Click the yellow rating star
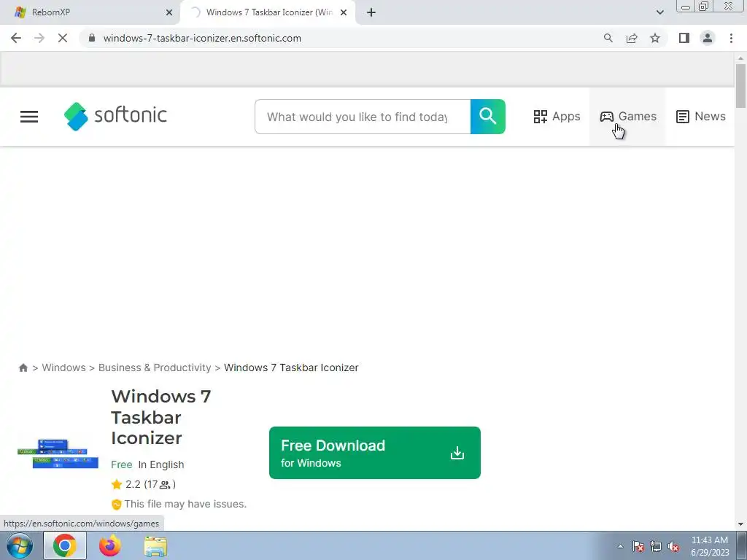The image size is (747, 560). (117, 485)
